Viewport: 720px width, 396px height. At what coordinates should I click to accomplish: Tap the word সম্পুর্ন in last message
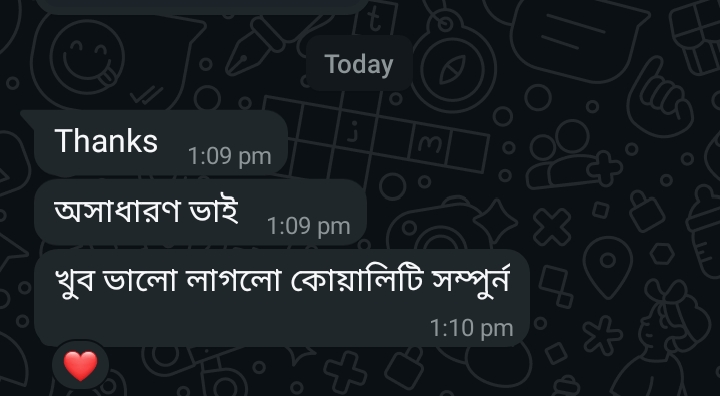coord(471,280)
